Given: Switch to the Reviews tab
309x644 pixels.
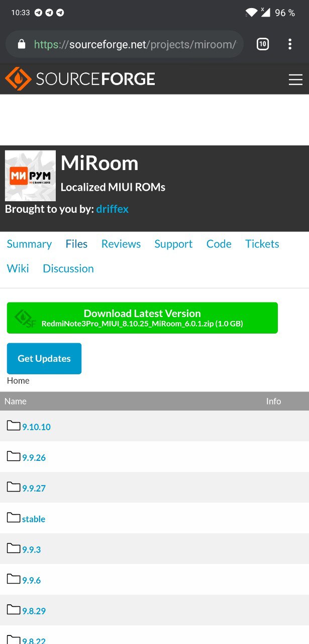Looking at the screenshot, I should 121,244.
